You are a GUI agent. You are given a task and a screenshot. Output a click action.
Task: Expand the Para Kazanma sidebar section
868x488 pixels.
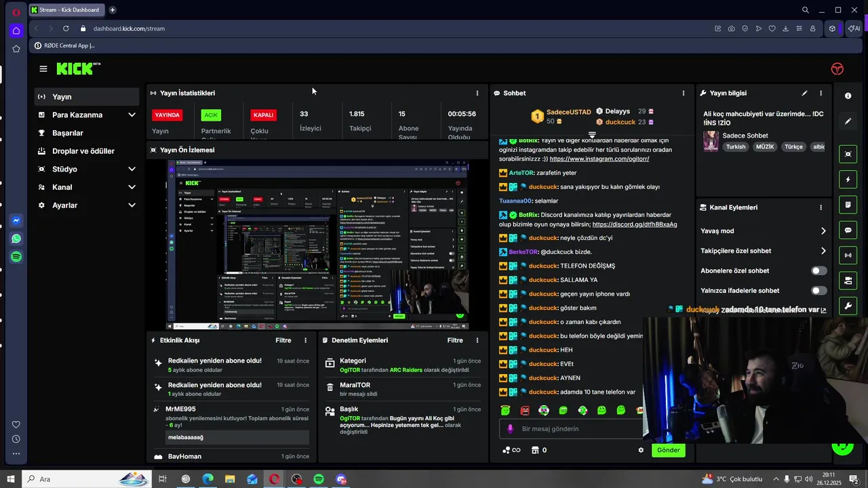132,115
